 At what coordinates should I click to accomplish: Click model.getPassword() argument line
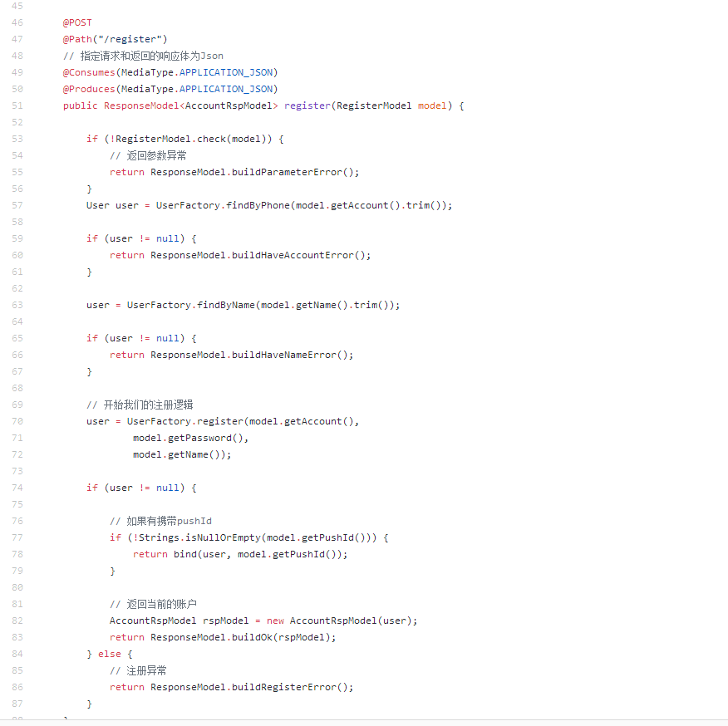coord(190,438)
